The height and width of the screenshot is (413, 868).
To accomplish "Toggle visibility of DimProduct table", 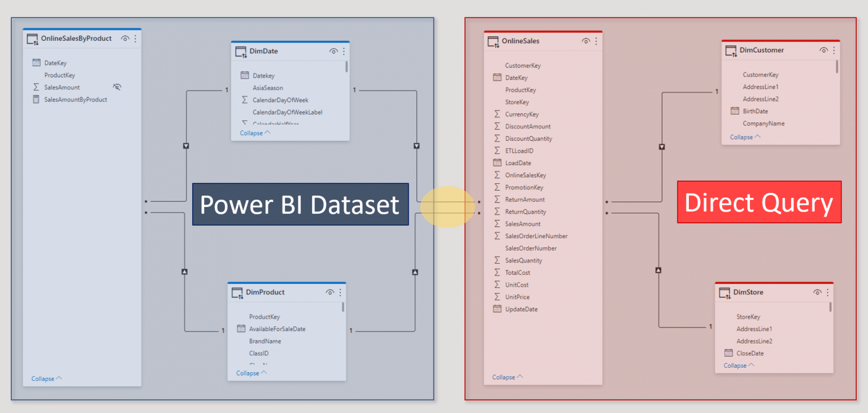I will (x=330, y=292).
